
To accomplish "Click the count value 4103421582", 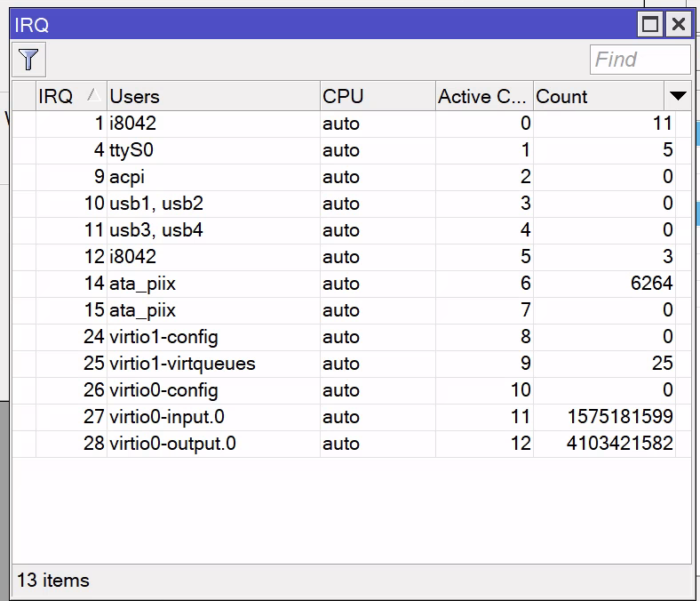I will click(620, 444).
